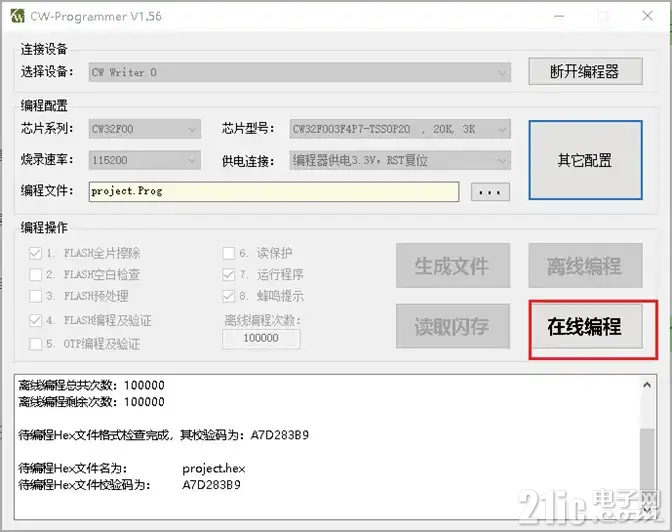This screenshot has height=532, width=672.
Task: Click the 在线编程 button
Action: (585, 326)
